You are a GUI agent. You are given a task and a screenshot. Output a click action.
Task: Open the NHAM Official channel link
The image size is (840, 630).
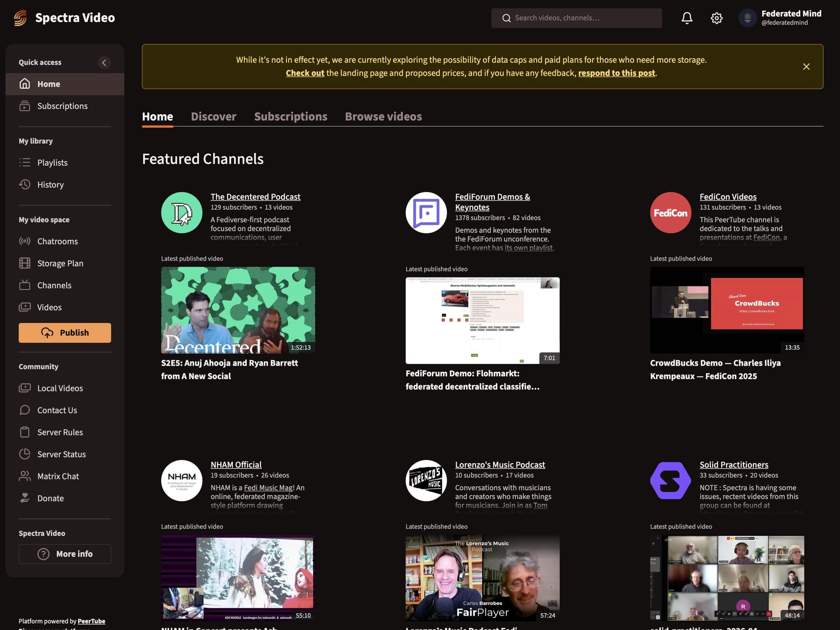coord(236,464)
